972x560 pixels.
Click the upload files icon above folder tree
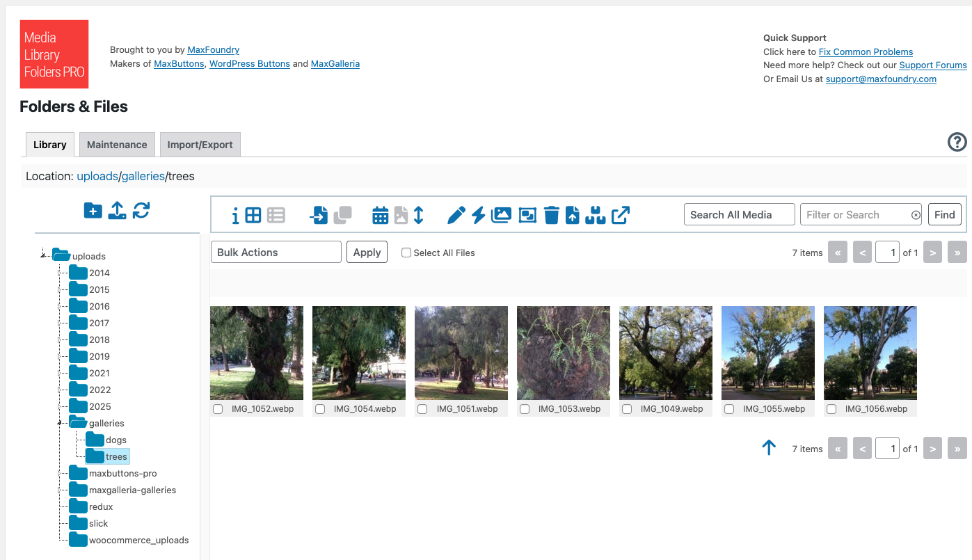(x=118, y=211)
